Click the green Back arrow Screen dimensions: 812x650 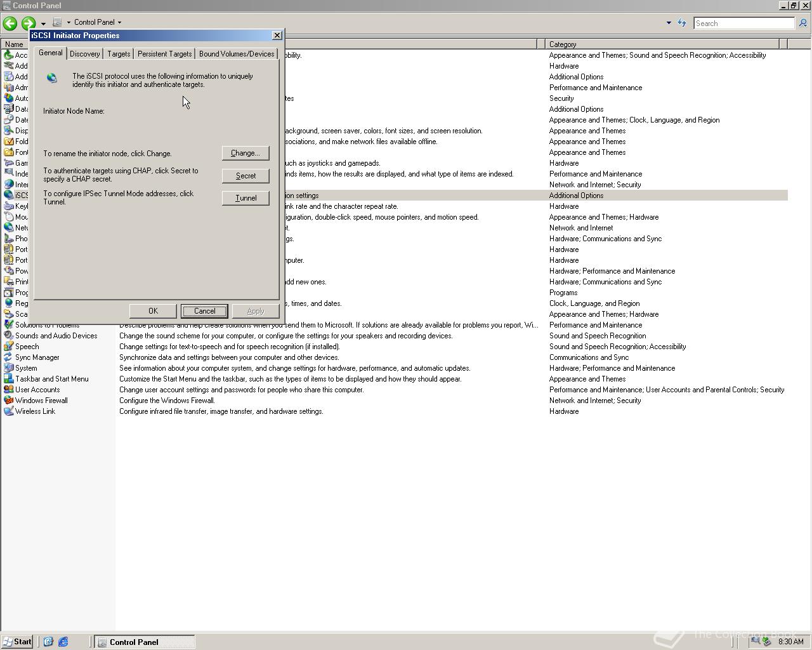pyautogui.click(x=10, y=23)
